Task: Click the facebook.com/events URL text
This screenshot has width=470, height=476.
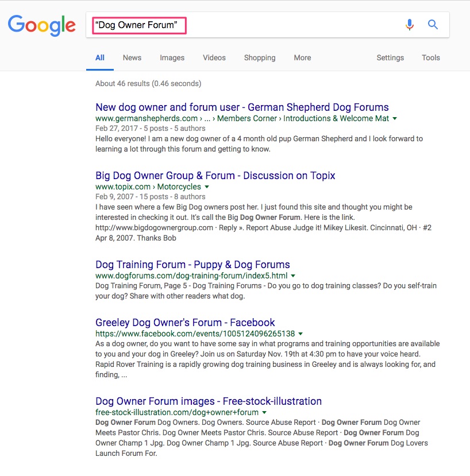Action: click(195, 334)
